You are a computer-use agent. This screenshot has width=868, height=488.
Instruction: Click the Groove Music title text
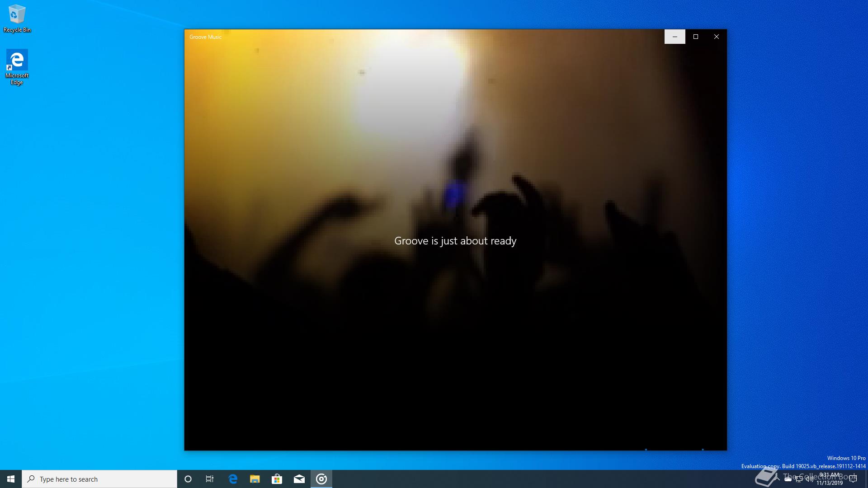(205, 37)
